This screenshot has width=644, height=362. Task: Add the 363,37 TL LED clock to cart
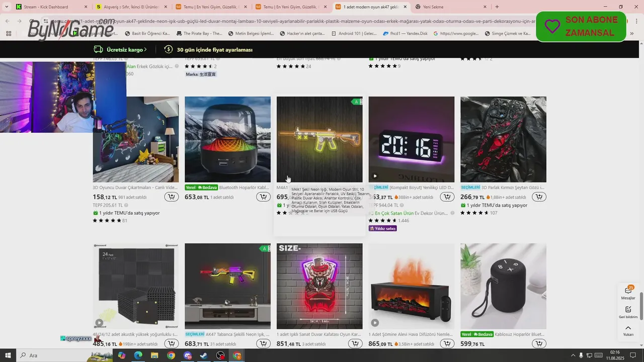pyautogui.click(x=447, y=197)
